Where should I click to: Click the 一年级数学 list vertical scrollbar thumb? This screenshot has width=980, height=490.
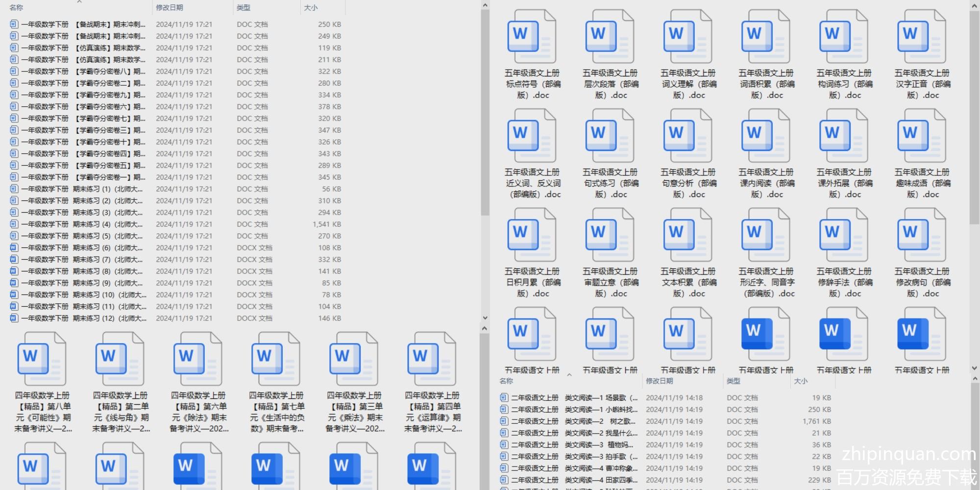pyautogui.click(x=485, y=113)
